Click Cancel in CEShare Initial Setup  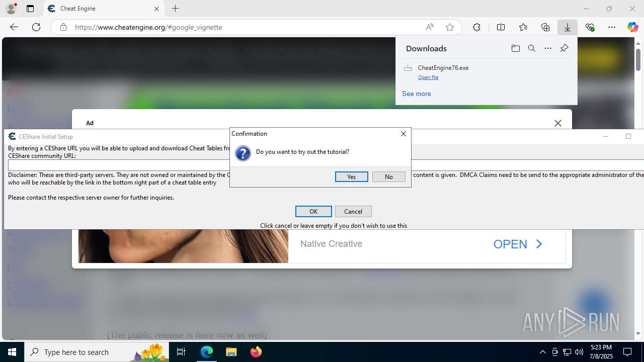353,211
